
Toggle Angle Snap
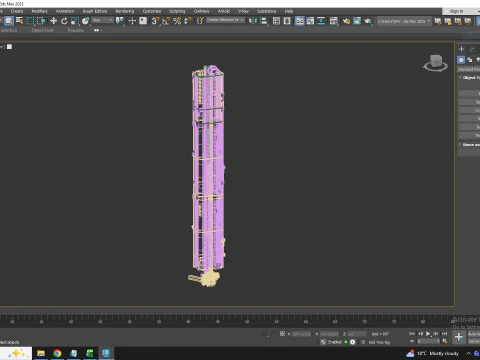(166, 21)
